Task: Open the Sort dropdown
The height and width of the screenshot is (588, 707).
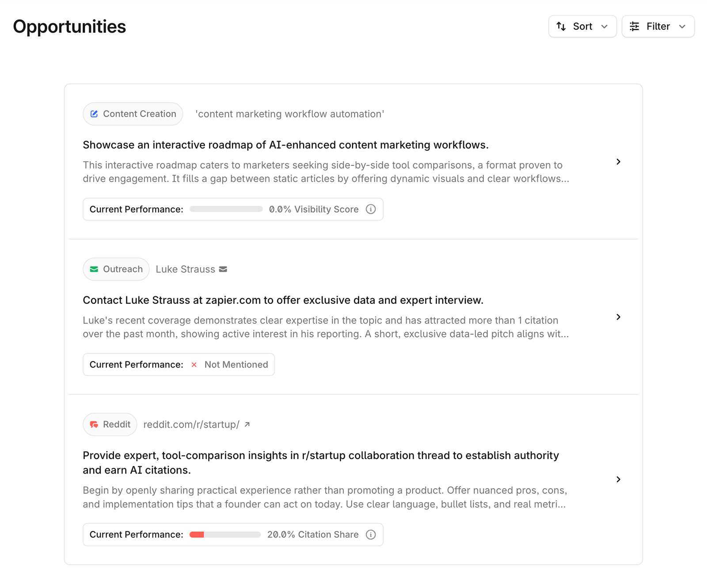Action: coord(582,27)
